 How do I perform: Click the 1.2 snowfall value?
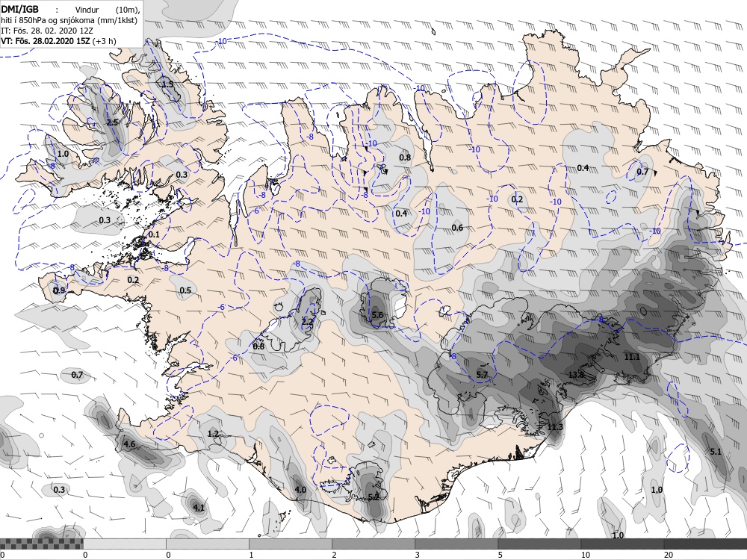213,433
